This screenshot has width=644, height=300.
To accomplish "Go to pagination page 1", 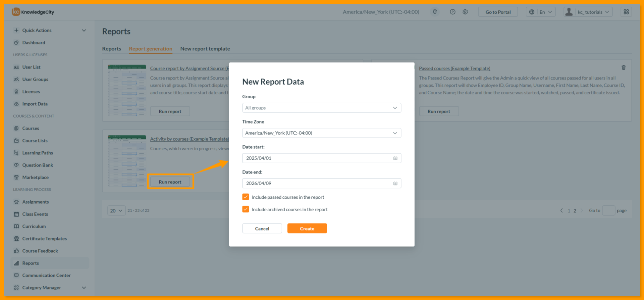I will 569,211.
